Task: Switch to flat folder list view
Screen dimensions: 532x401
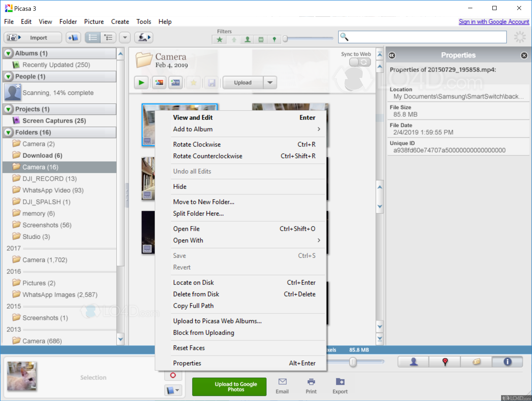Action: click(93, 38)
